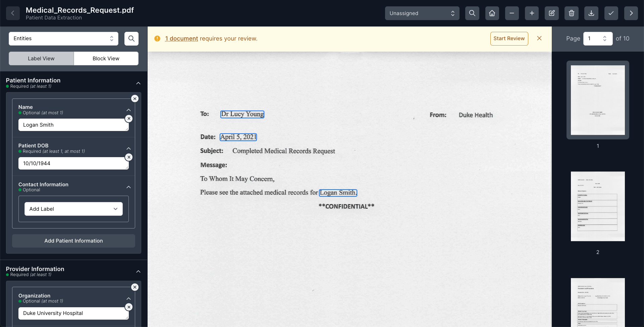Approve the document with the checkmark icon

(611, 13)
